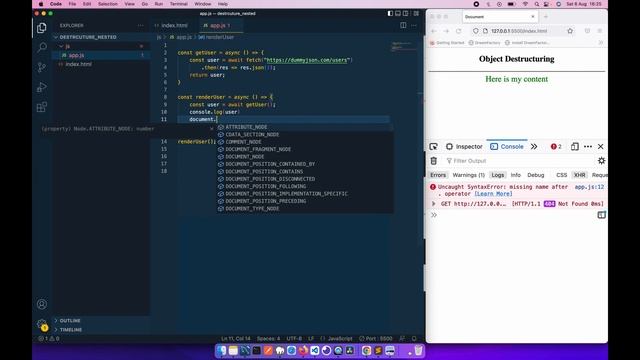Click the Spaces: 4 indentation status item

[x=268, y=338]
